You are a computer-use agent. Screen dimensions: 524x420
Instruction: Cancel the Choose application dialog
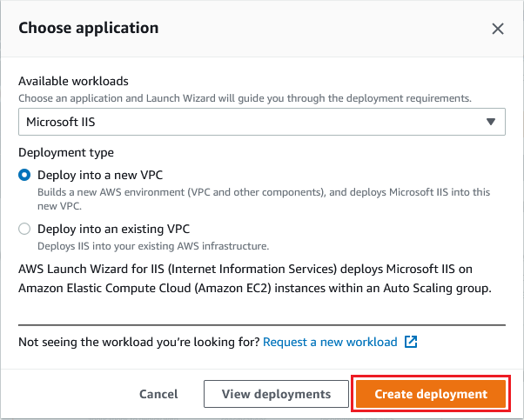[158, 394]
